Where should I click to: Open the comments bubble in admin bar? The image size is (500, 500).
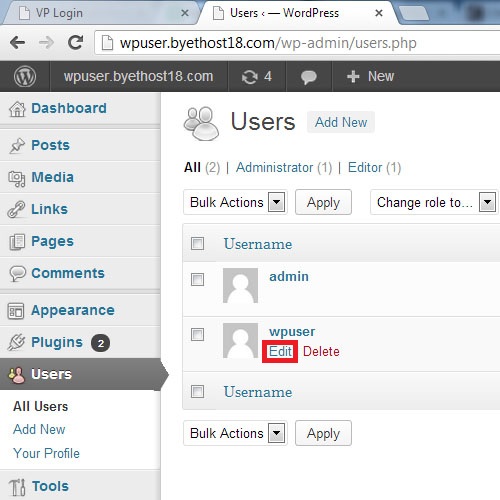tap(309, 77)
